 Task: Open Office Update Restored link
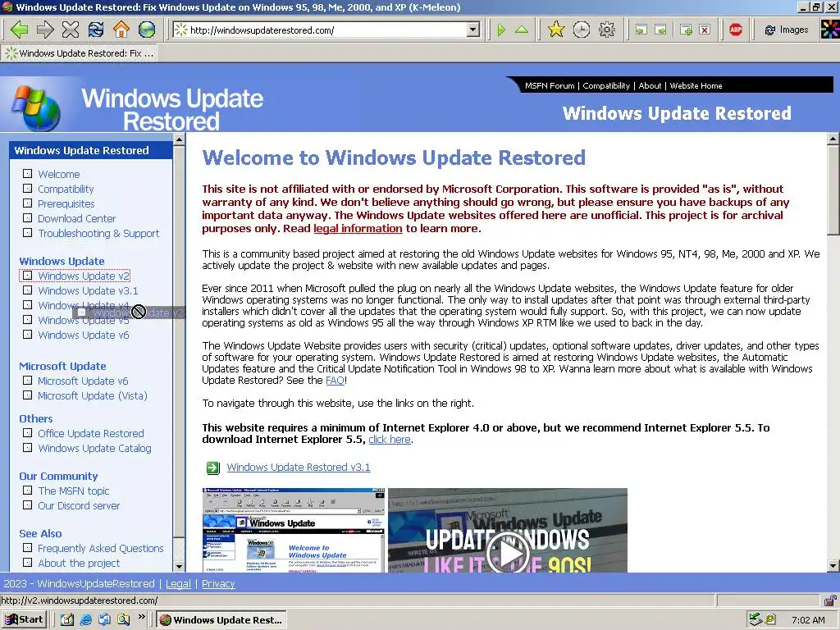point(90,433)
